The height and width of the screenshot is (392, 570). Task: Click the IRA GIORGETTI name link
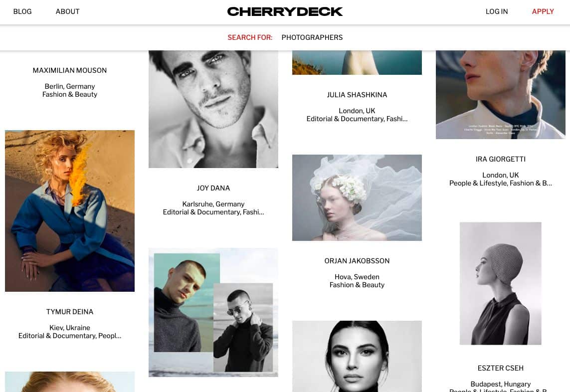click(x=501, y=159)
